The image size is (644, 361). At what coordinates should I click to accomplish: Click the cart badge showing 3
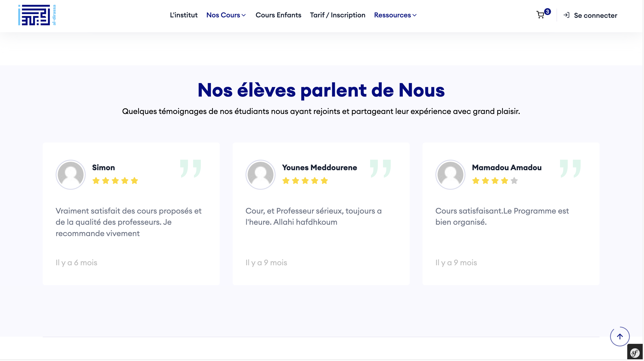pos(547,12)
